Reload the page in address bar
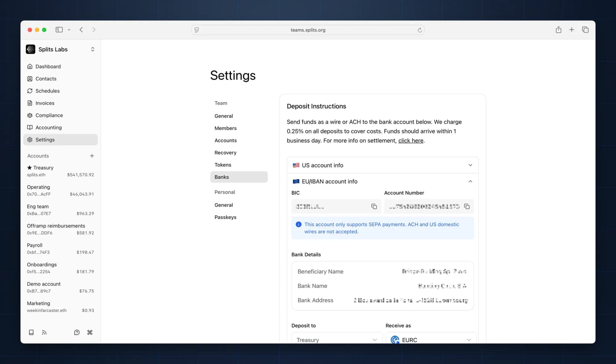616x364 pixels. pyautogui.click(x=419, y=30)
